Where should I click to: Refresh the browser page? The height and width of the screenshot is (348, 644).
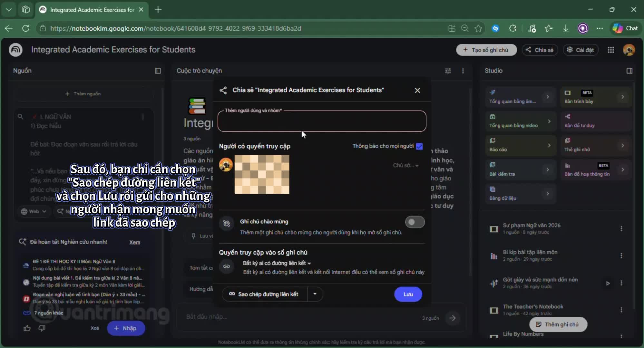26,28
